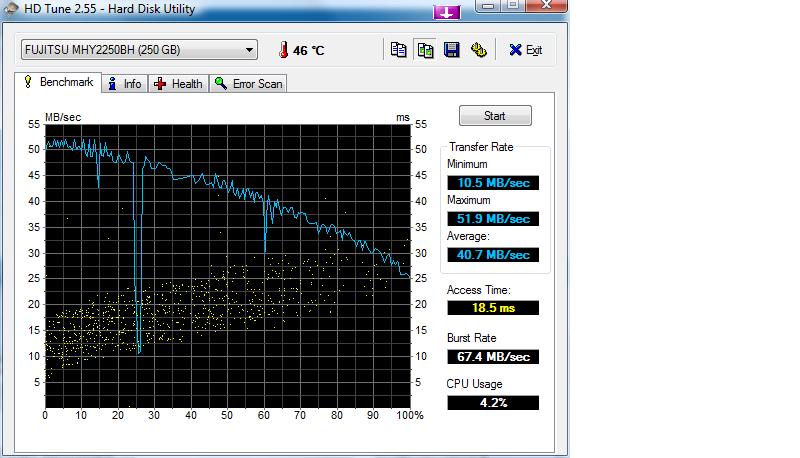800x458 pixels.
Task: Click the purple download arrow icon
Action: (x=447, y=11)
